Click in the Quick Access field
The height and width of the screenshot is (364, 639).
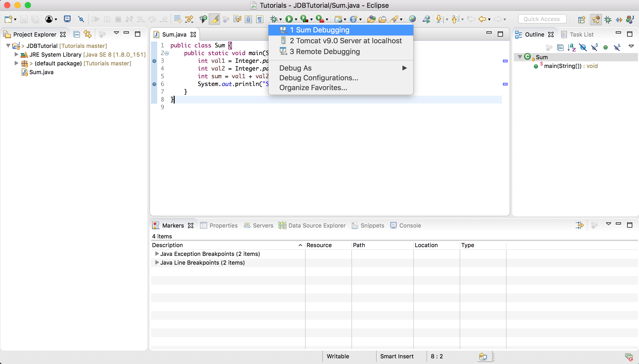pyautogui.click(x=542, y=19)
